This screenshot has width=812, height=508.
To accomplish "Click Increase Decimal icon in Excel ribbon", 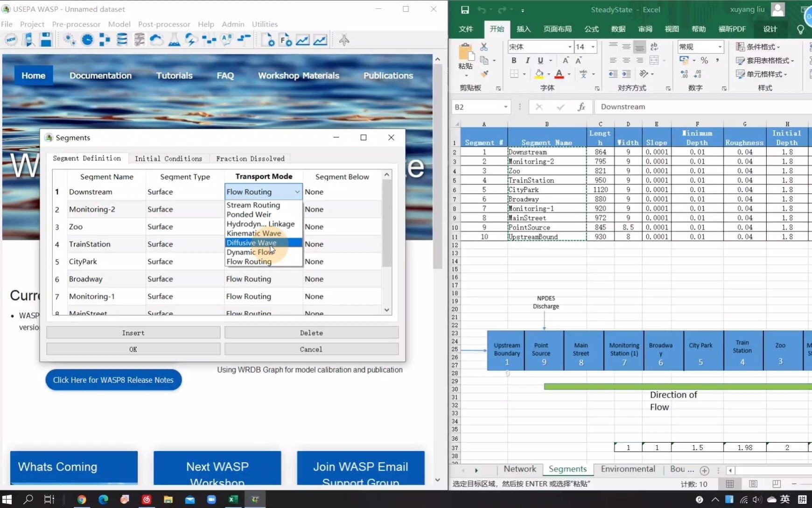I will point(684,74).
